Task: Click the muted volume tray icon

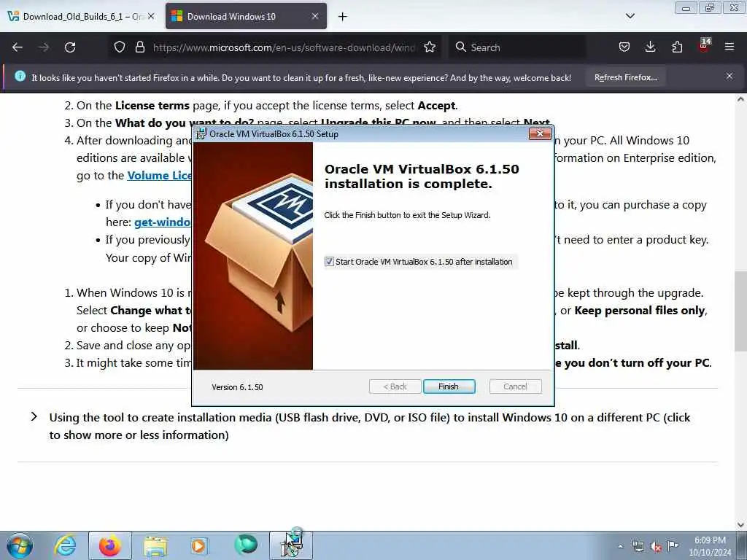Action: coord(656,547)
